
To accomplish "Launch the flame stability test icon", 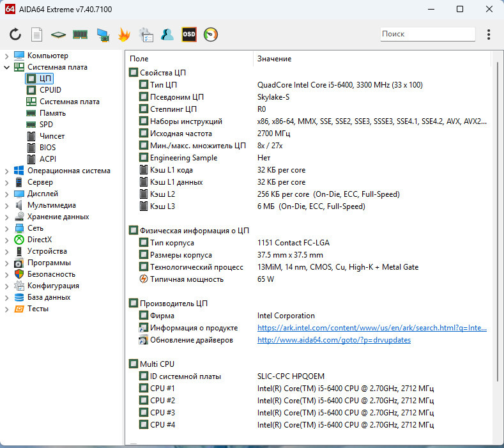I will [x=124, y=35].
